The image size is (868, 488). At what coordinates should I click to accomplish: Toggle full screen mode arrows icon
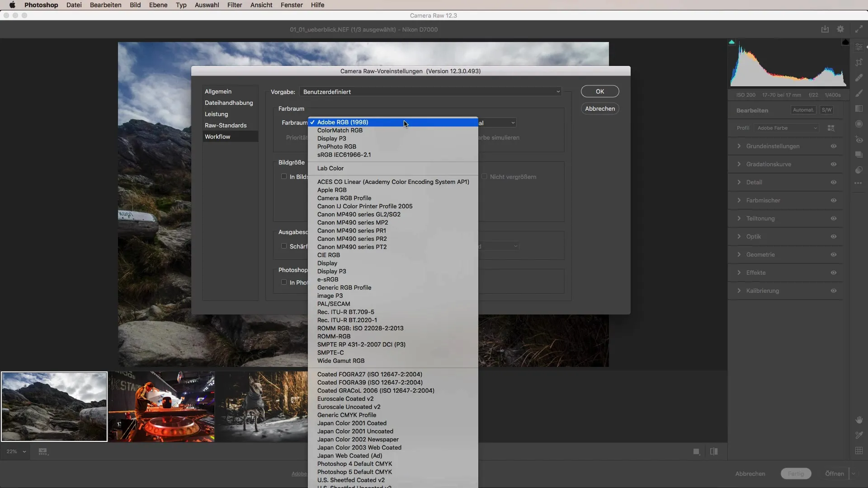[859, 29]
